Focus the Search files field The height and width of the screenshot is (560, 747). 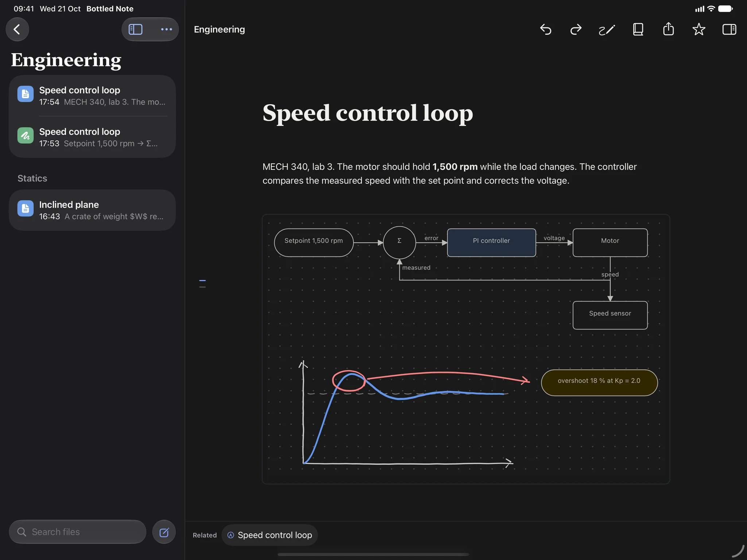click(78, 532)
